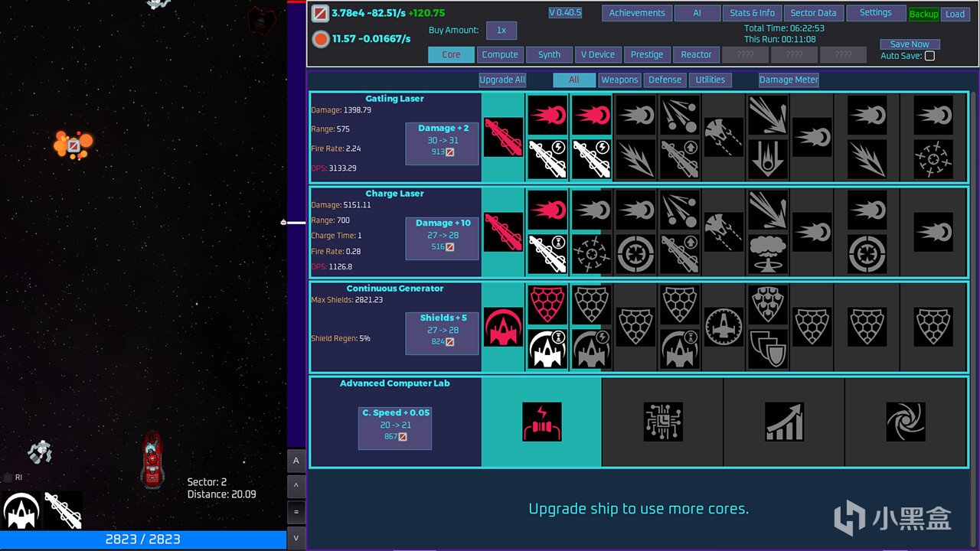
Task: Select the computer lab circuit chip icon
Action: (x=663, y=422)
